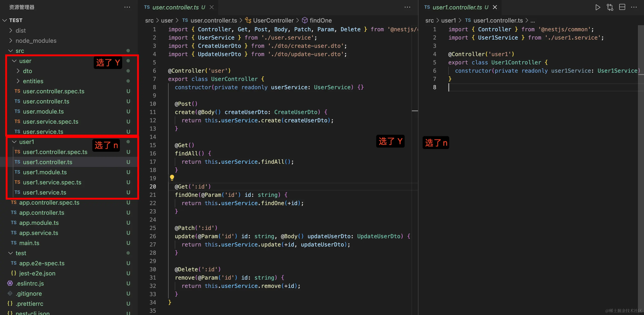This screenshot has width=644, height=315.
Task: Click the lightbulb quick fix icon
Action: point(172,178)
